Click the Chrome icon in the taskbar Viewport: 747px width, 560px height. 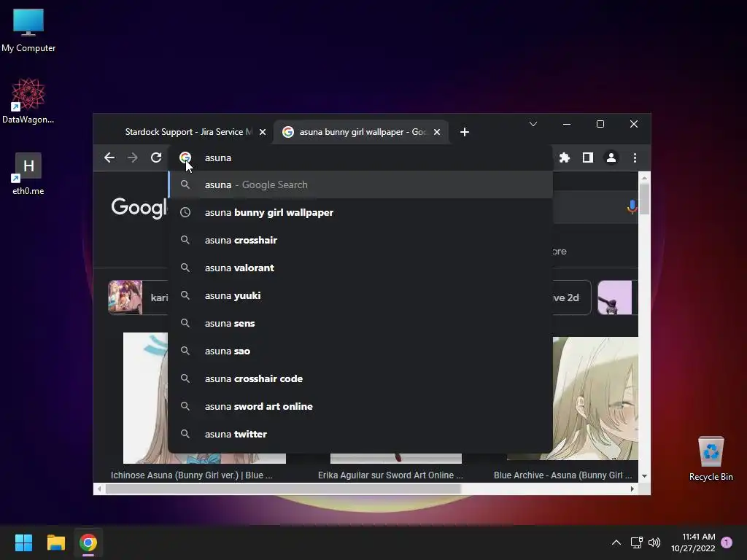[x=88, y=542]
